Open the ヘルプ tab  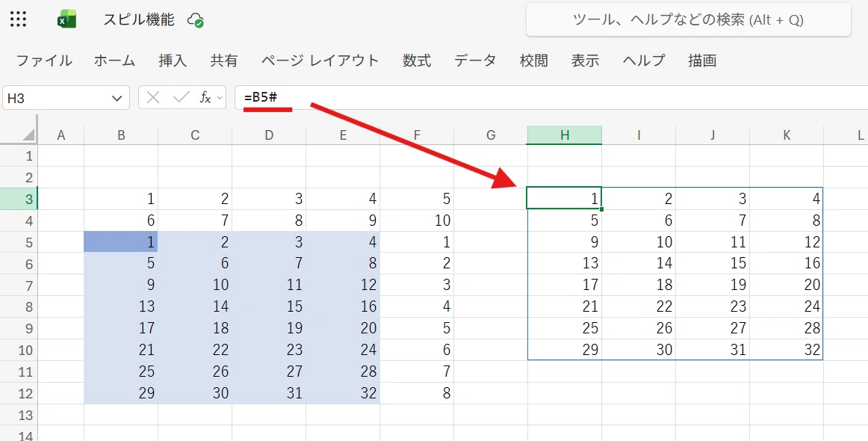pos(643,61)
